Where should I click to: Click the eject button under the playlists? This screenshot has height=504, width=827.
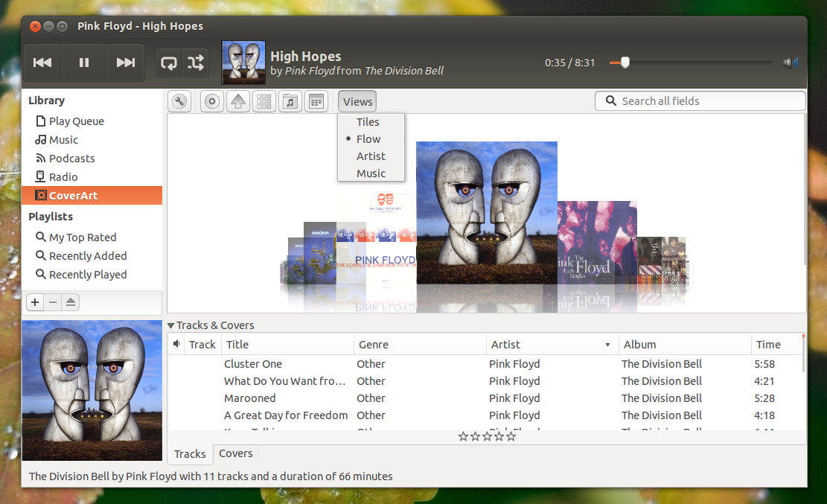[70, 302]
